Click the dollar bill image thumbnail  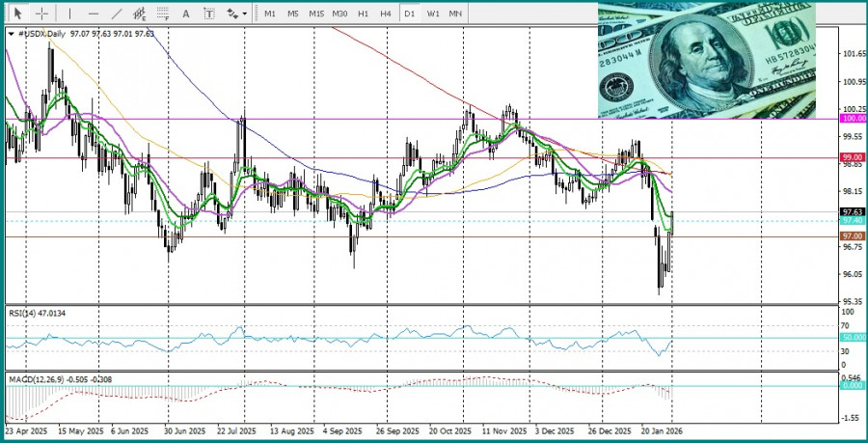[x=705, y=60]
